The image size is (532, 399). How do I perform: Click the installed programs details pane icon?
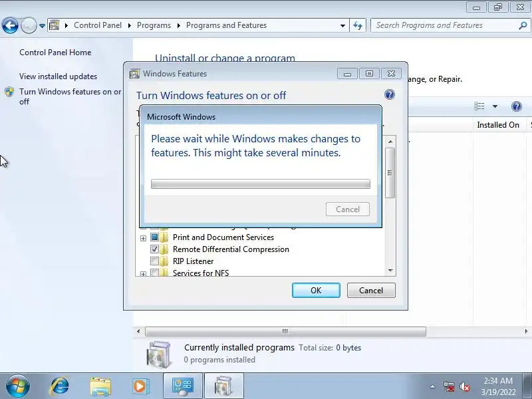click(158, 354)
